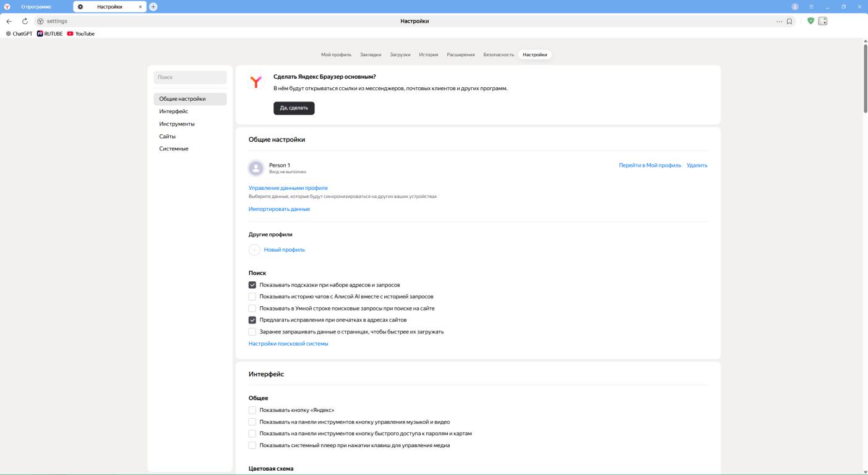
Task: Disable Показывать подсказки при наборе адресов
Action: (x=252, y=285)
